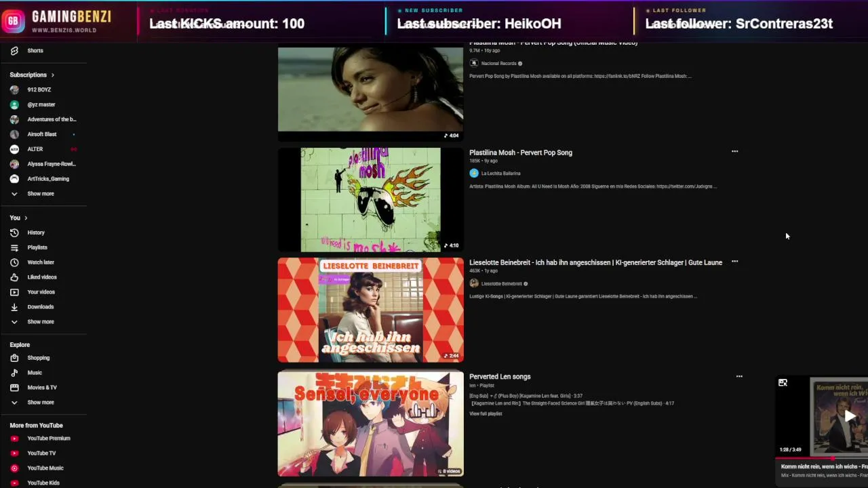This screenshot has width=868, height=488.
Task: Open the ALTER channel avatar
Action: click(14, 149)
